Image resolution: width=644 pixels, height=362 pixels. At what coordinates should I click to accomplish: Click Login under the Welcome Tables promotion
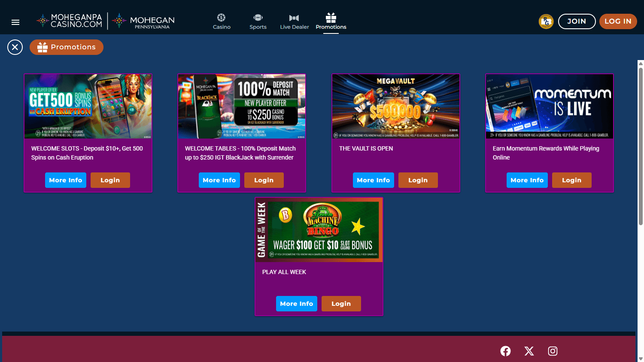[264, 180]
